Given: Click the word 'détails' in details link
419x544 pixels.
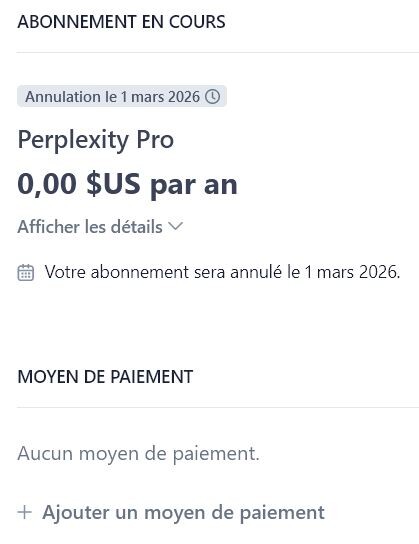Looking at the screenshot, I should (x=137, y=227).
